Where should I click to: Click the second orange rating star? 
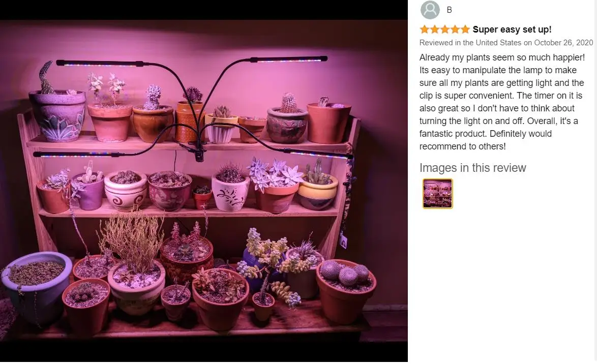tap(435, 29)
